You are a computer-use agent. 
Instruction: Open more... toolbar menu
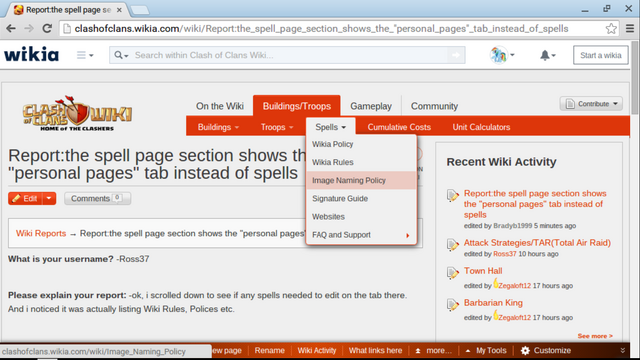tap(433, 350)
